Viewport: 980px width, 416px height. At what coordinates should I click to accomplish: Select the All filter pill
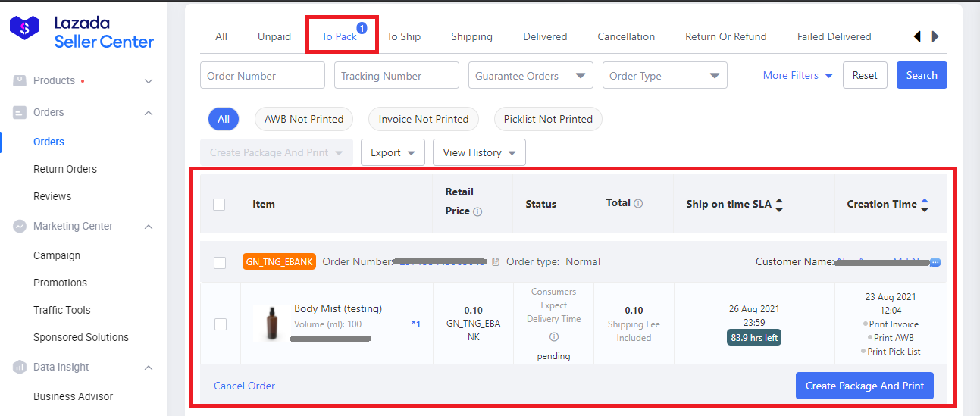(224, 119)
